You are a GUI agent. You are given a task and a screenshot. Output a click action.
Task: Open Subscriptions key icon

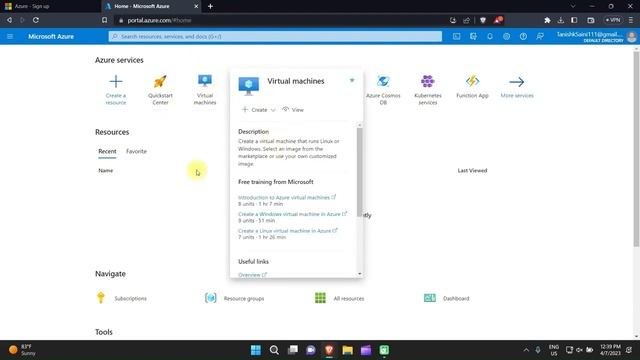[101, 298]
